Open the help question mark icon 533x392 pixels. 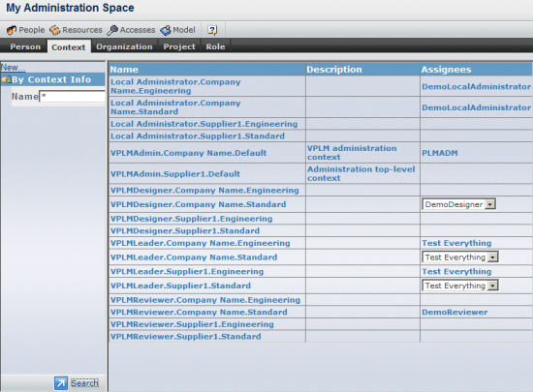[x=212, y=30]
